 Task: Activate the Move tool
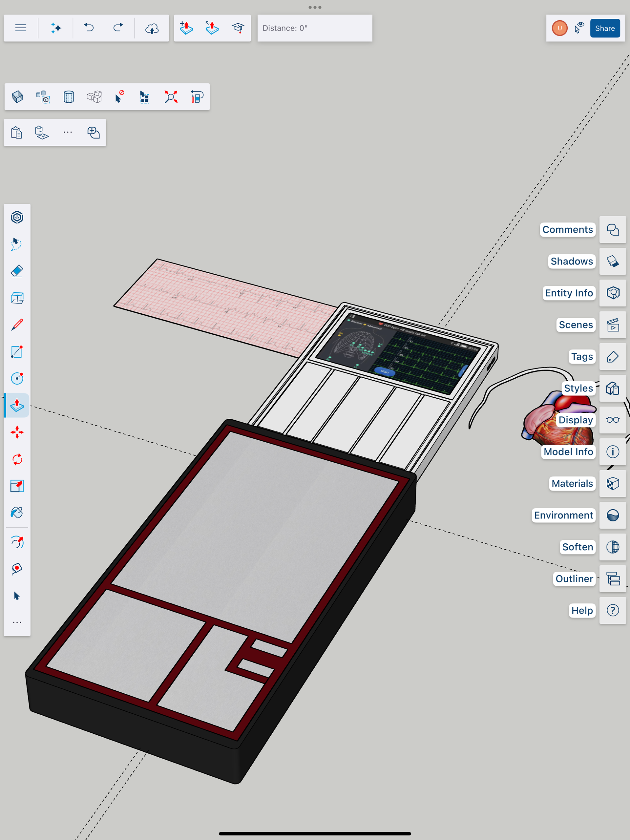point(17,432)
